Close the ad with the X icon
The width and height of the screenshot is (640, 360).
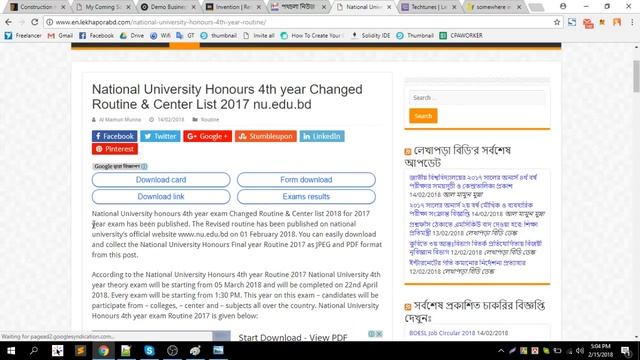click(x=379, y=334)
